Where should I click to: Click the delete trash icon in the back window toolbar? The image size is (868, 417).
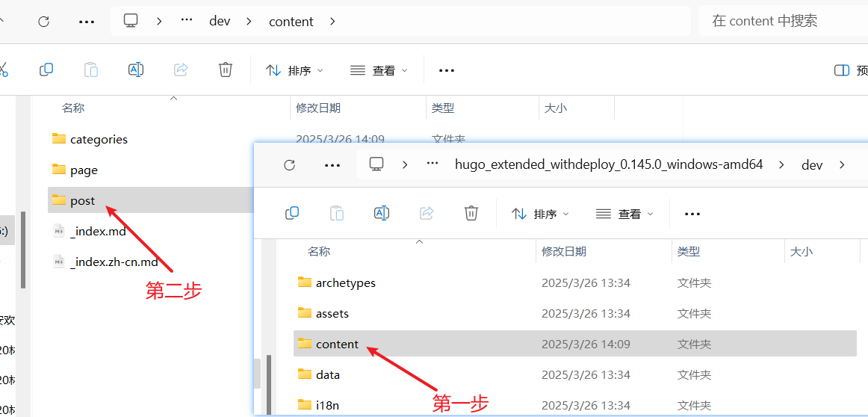[226, 69]
